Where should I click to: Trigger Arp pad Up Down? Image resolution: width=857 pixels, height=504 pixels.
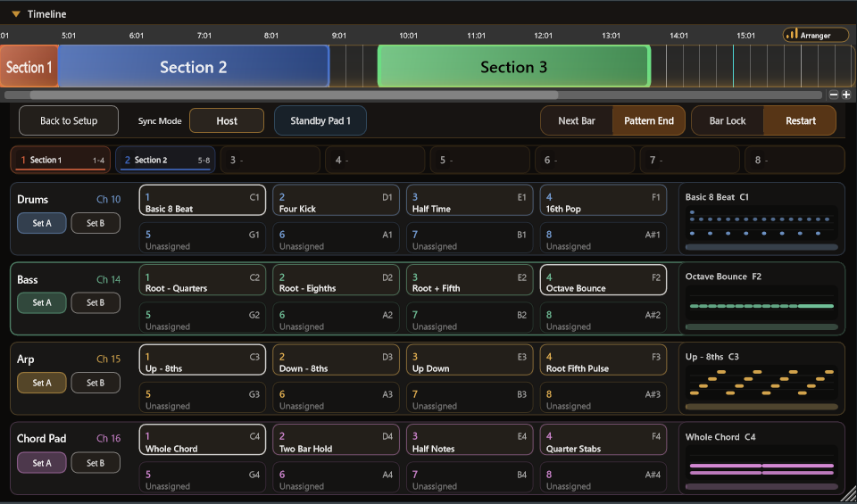click(x=470, y=359)
